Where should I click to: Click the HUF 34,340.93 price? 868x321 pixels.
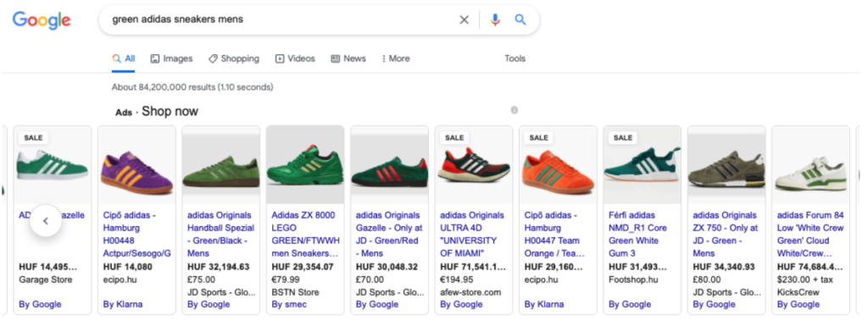coord(724,267)
